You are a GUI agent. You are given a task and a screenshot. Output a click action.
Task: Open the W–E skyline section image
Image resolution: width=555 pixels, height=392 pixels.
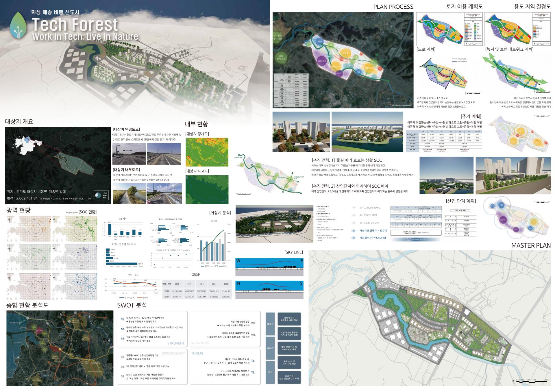269,267
